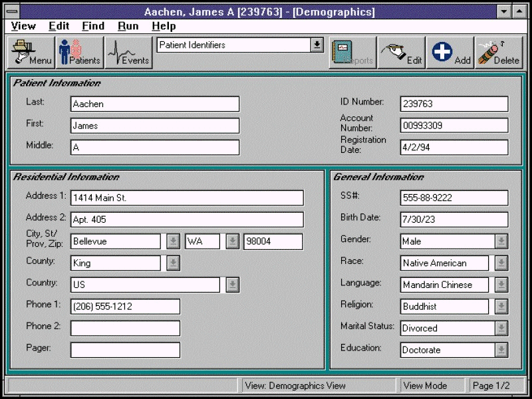The width and height of the screenshot is (532, 399).
Task: Open the Find menu
Action: point(93,26)
